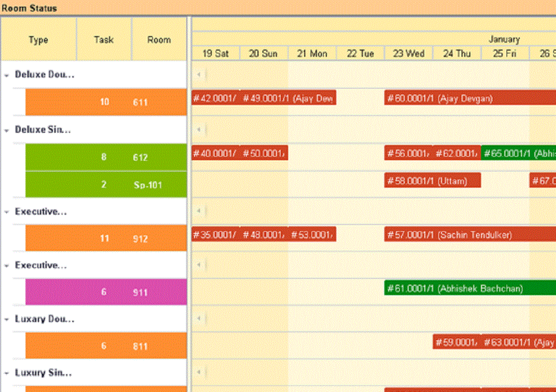Select room number 912
Screen dimensions: 556x392
141,239
